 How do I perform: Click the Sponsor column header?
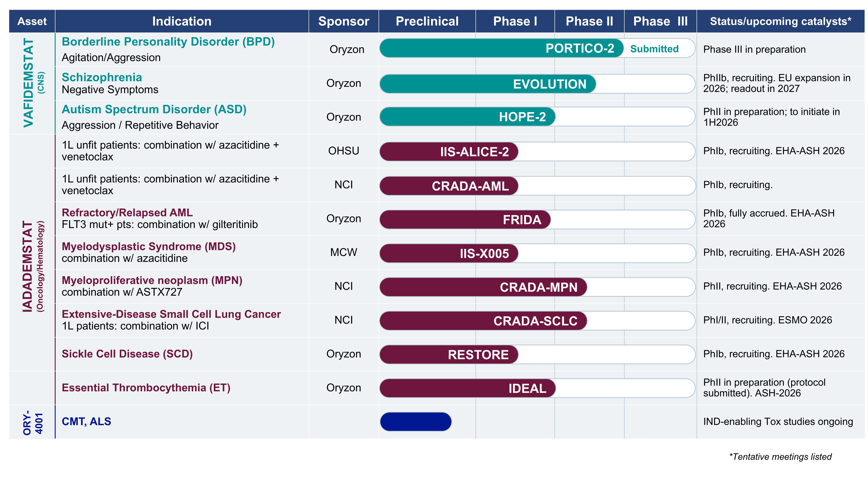(x=344, y=21)
